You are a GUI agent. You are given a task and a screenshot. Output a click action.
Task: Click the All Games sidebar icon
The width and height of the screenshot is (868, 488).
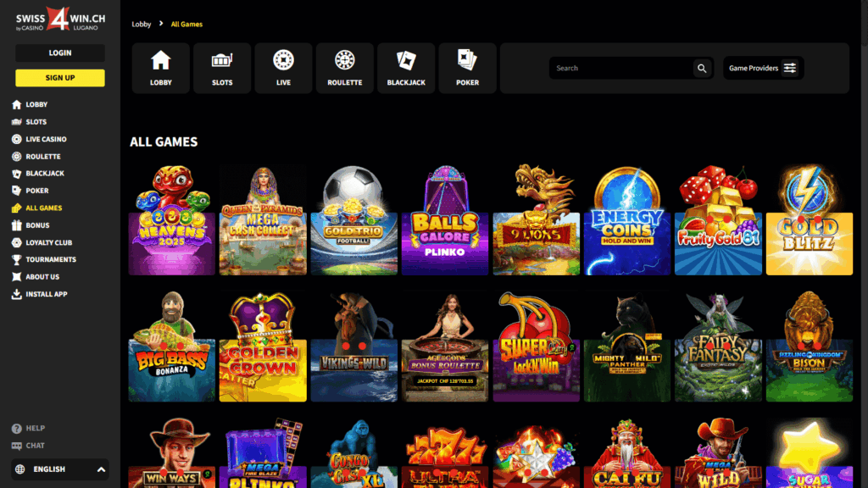tap(17, 208)
